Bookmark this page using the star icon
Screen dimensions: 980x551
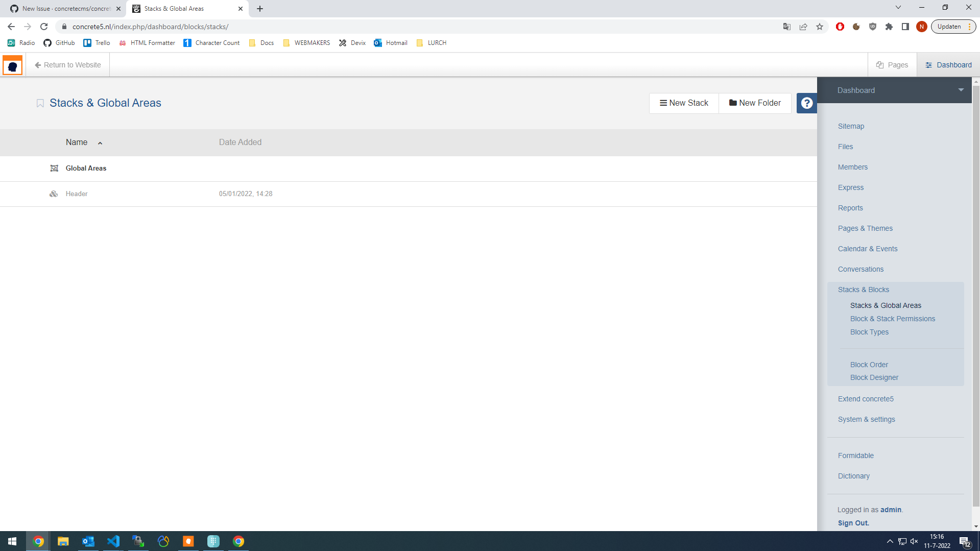tap(820, 27)
